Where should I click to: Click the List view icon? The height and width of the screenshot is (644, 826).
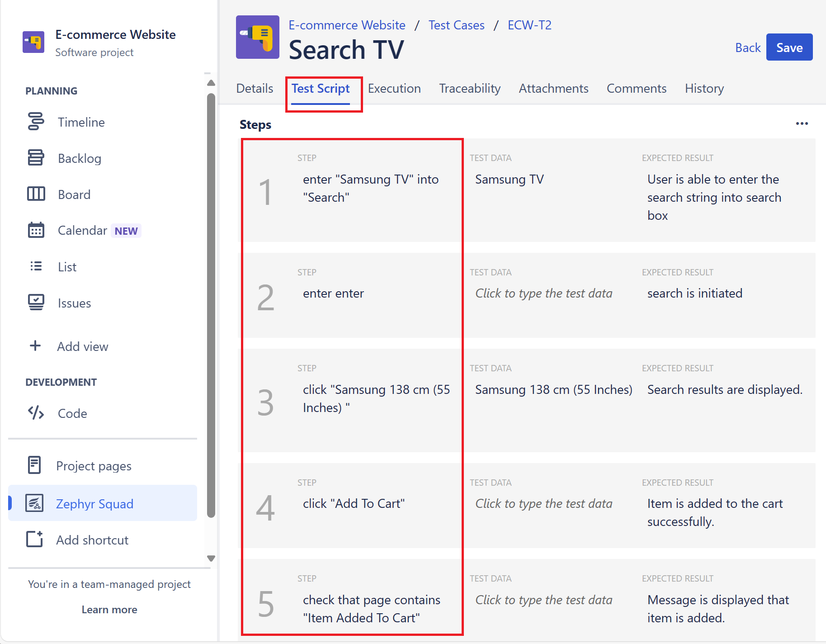(36, 266)
